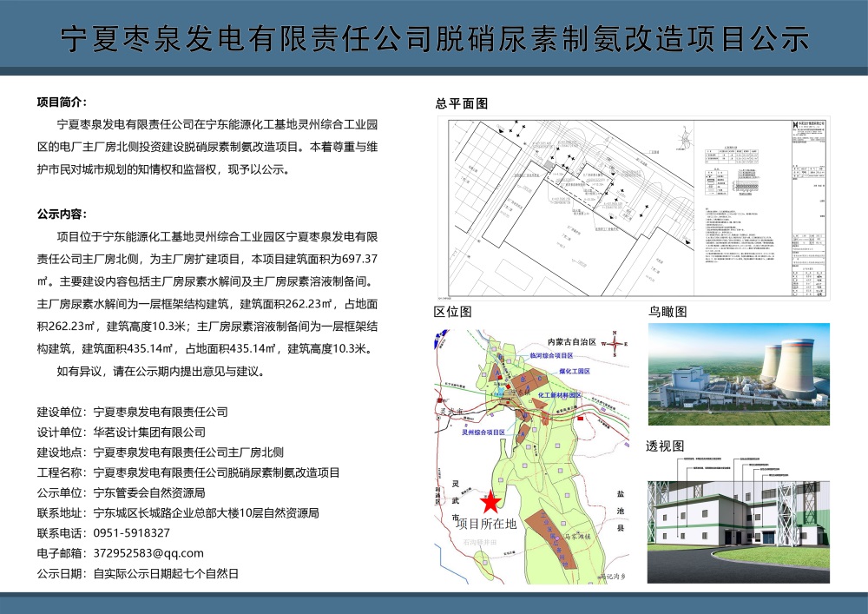Open the 透视图 perspective rendering image
Screen dimensions: 868x614
point(739,520)
